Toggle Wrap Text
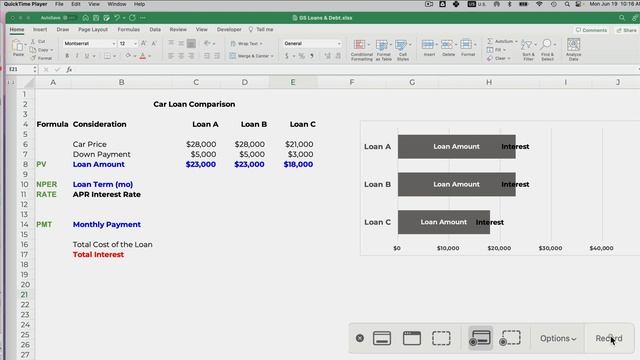The width and height of the screenshot is (640, 360). pos(246,43)
